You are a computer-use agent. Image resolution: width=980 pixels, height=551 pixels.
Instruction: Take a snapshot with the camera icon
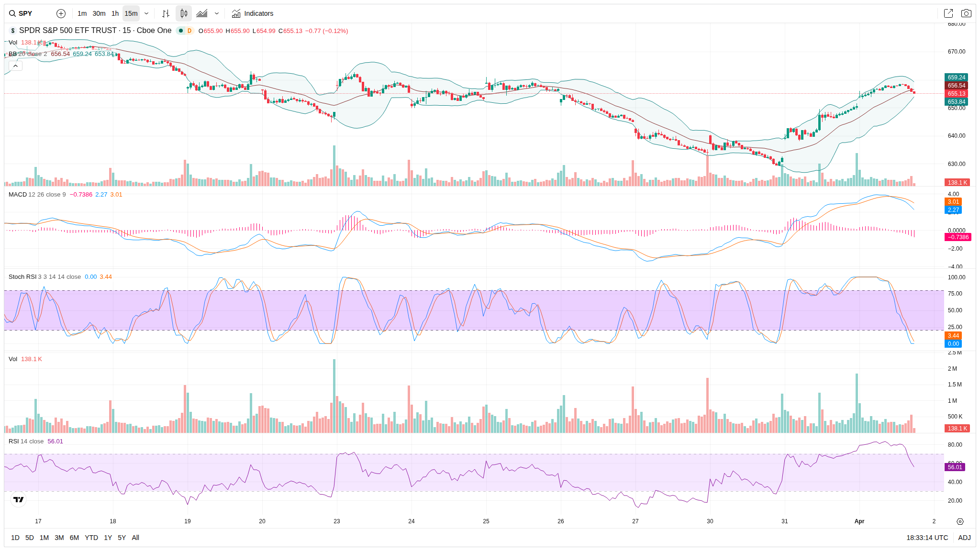tap(966, 13)
